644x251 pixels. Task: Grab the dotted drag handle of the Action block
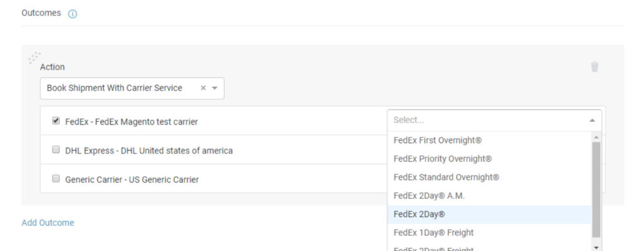(x=35, y=58)
